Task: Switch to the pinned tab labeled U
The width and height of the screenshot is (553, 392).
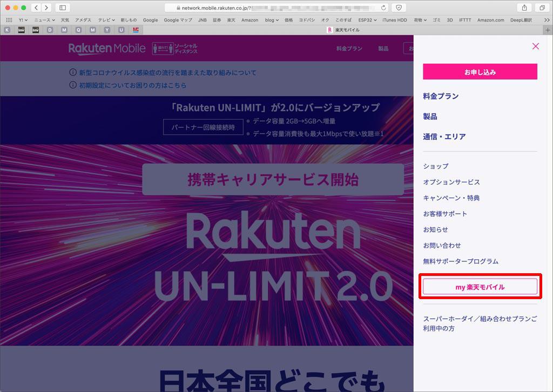Action: [122, 30]
